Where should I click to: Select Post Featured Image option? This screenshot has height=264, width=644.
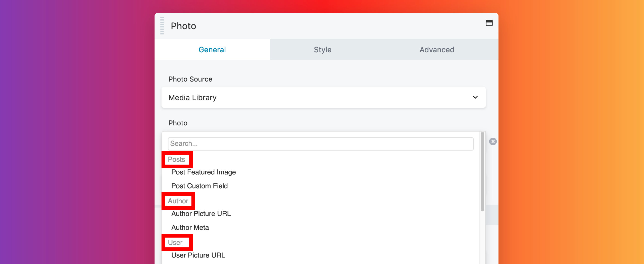click(203, 172)
